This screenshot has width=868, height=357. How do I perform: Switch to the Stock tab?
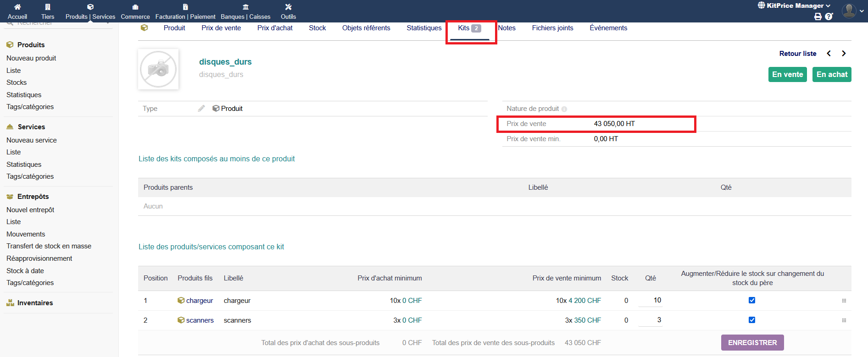[x=317, y=28]
